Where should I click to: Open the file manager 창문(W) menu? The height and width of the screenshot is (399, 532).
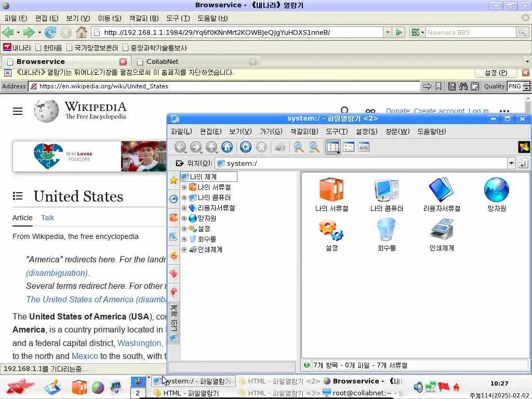pos(397,131)
